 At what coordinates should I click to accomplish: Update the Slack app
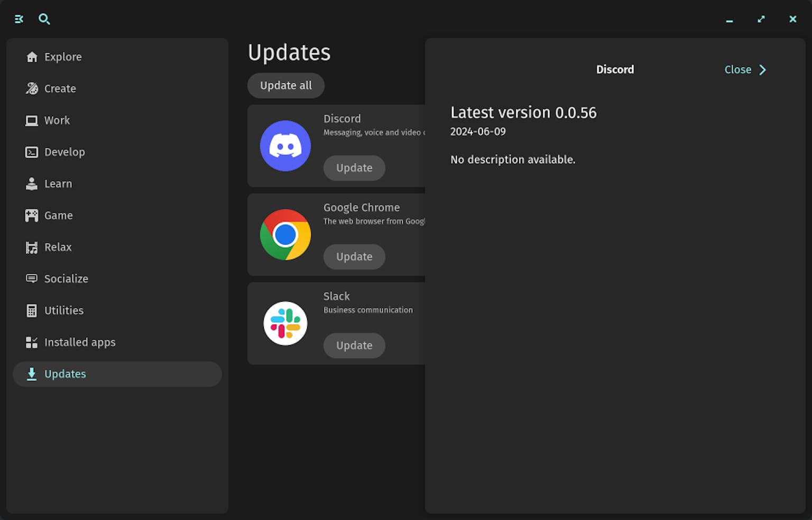point(354,345)
